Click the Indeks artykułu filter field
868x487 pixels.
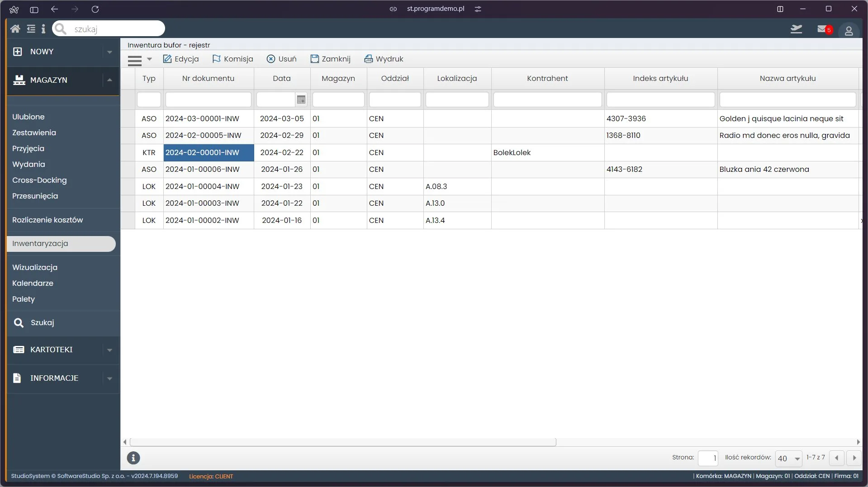pos(660,99)
